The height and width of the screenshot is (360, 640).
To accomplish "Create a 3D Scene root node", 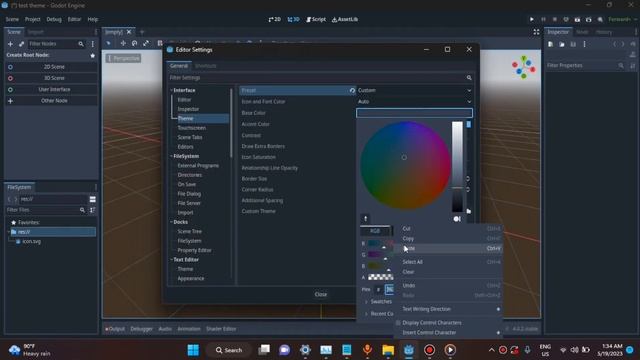I will pos(51,78).
